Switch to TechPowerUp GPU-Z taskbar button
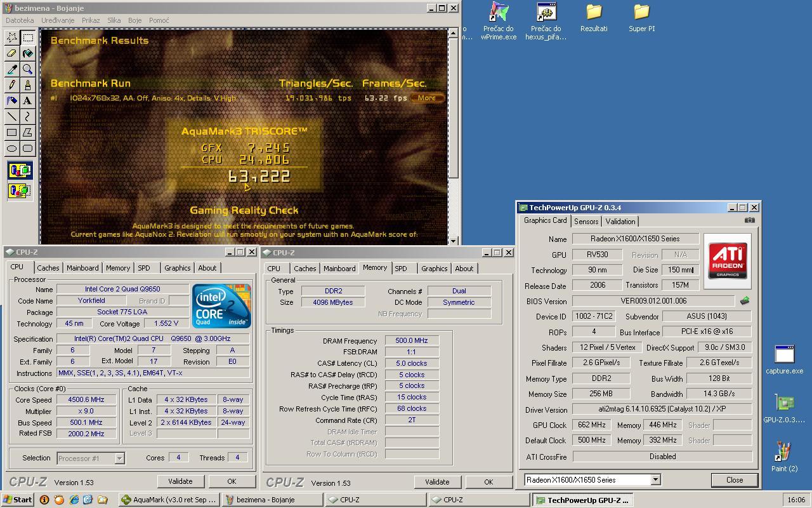The image size is (812, 508). [583, 500]
